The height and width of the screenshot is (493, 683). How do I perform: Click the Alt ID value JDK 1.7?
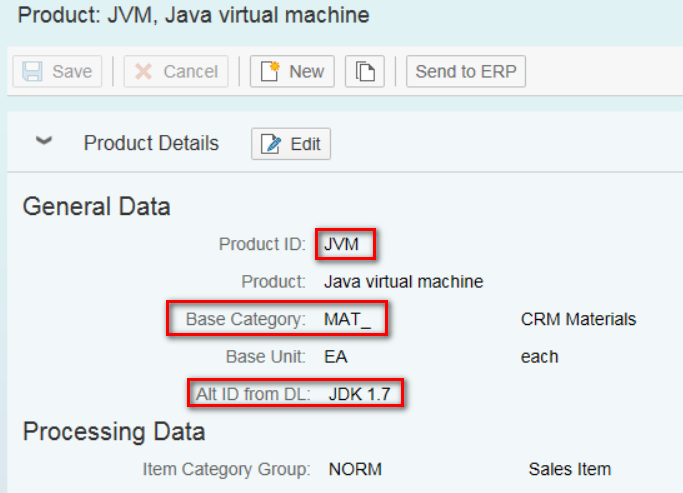click(360, 394)
